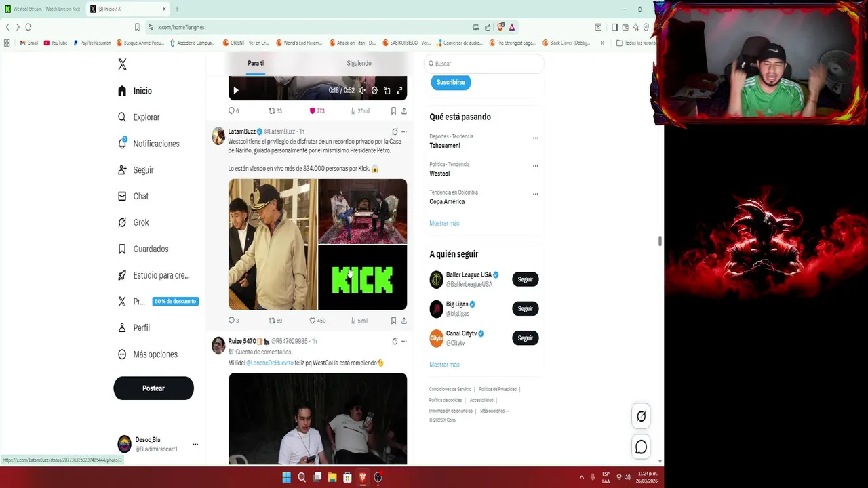Click Grok icon on LatamBuzz post
The width and height of the screenshot is (868, 488).
395,131
